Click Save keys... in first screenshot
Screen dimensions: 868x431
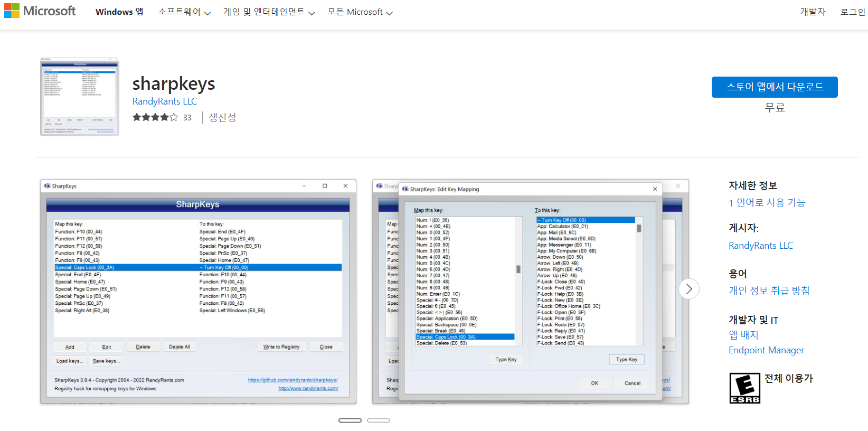point(106,361)
